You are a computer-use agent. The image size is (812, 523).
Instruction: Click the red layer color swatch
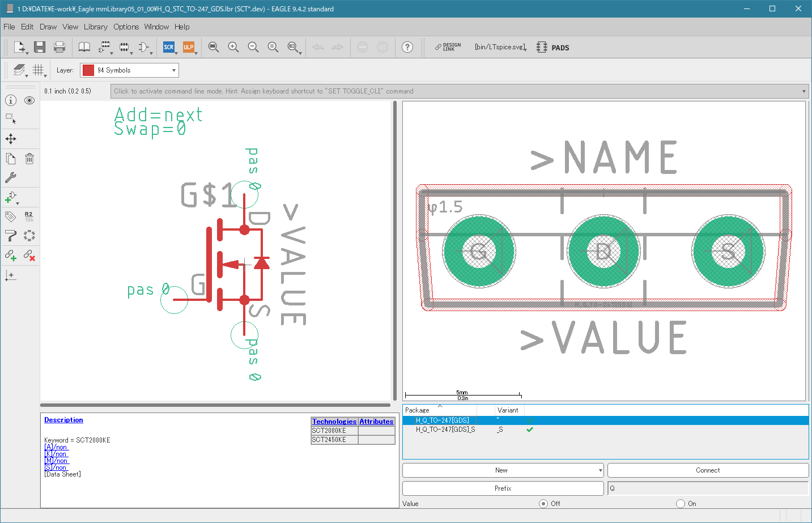click(88, 70)
